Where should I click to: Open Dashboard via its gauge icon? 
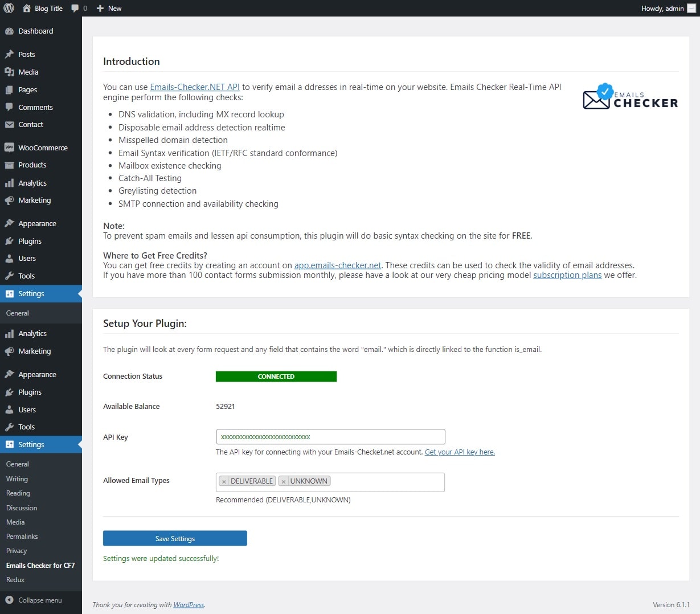9,31
